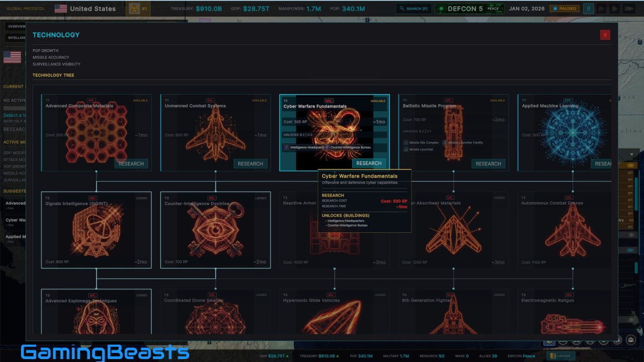Close the Technology window

[605, 35]
